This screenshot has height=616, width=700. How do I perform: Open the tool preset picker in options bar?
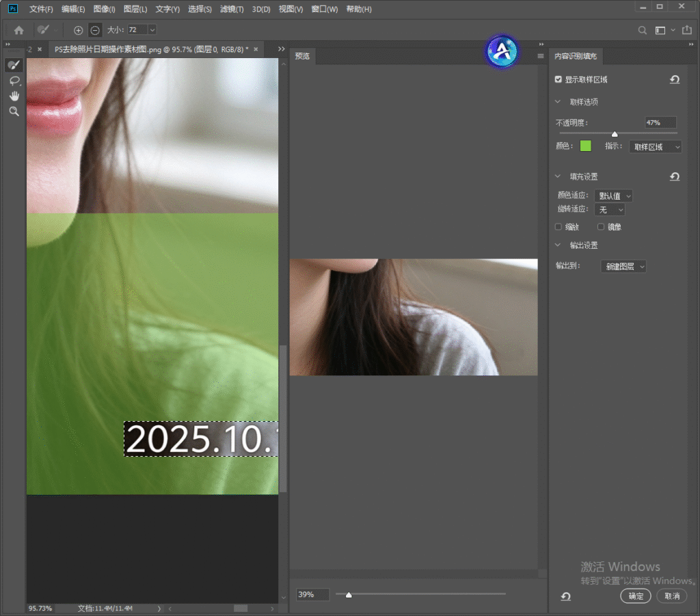(x=48, y=30)
